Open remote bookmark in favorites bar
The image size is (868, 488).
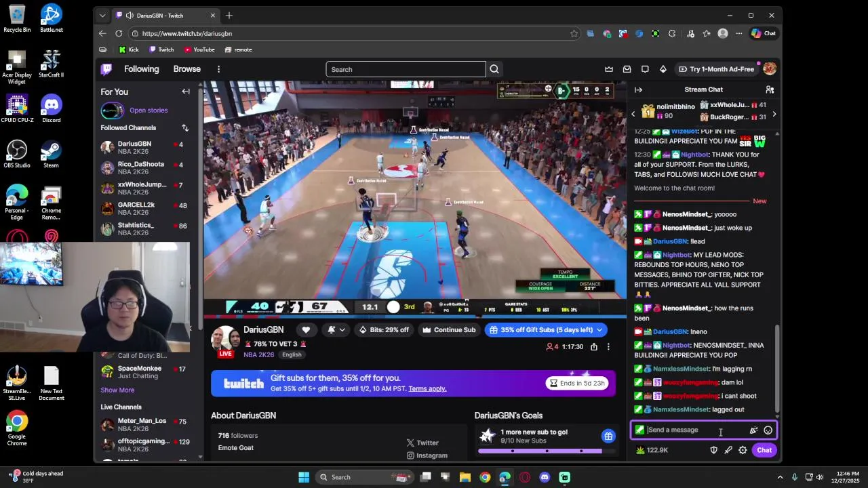point(238,49)
